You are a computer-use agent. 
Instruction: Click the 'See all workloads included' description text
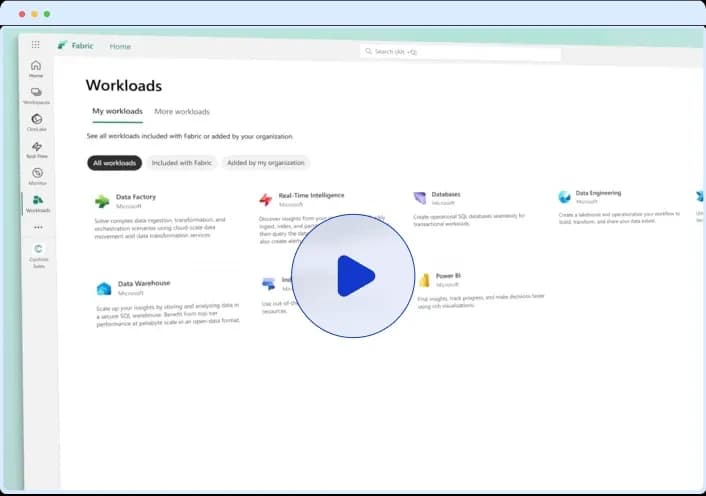pos(190,136)
